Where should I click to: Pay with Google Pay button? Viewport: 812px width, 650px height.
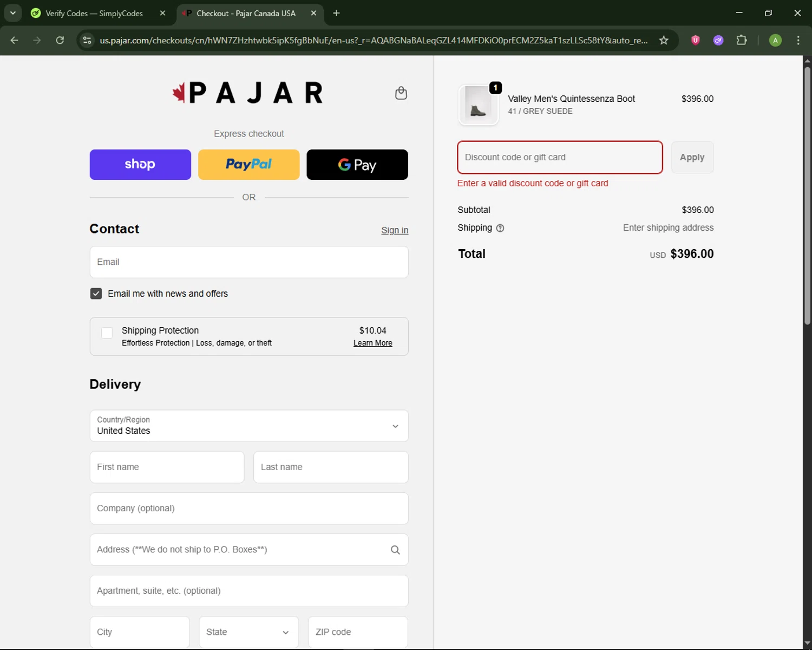click(357, 165)
